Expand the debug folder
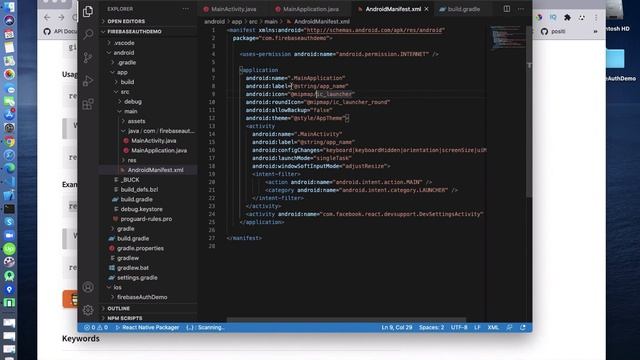Image resolution: width=640 pixels, height=360 pixels. tap(148, 102)
